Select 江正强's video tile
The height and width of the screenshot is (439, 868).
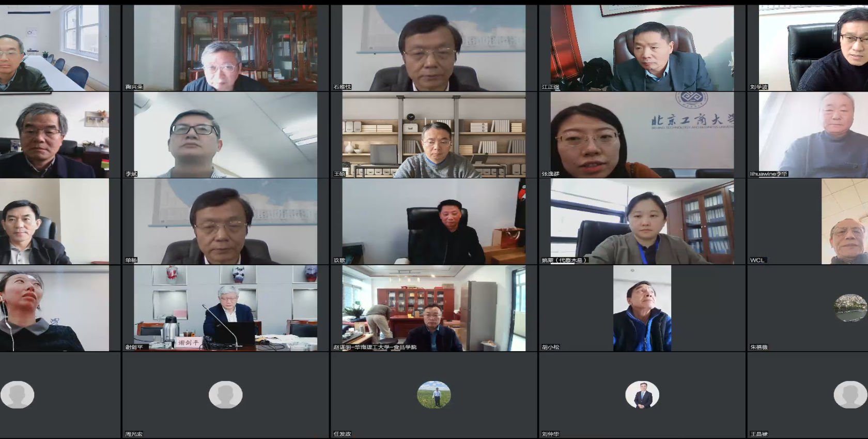point(642,48)
